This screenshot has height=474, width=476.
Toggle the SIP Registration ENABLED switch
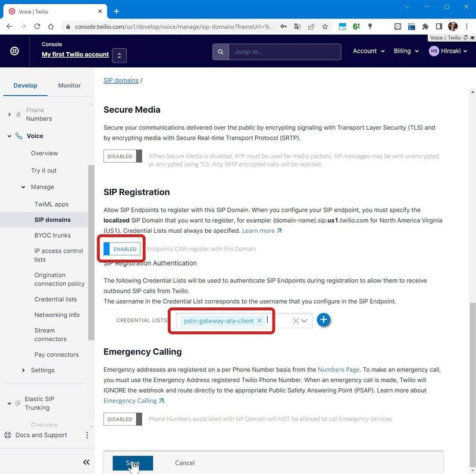click(122, 249)
